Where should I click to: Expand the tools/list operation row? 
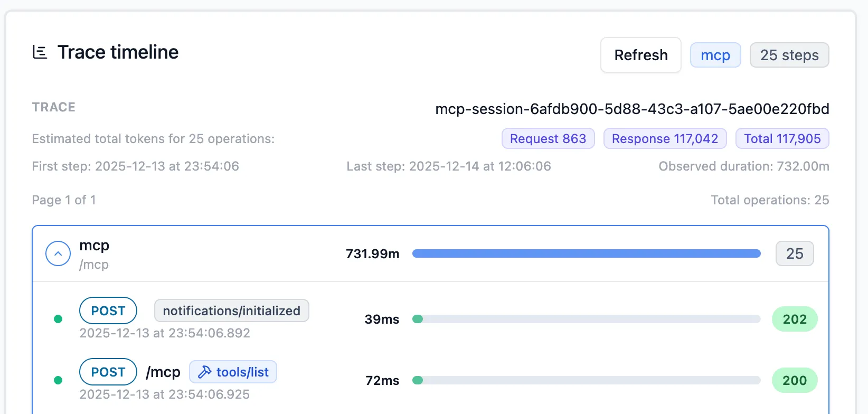coord(233,372)
